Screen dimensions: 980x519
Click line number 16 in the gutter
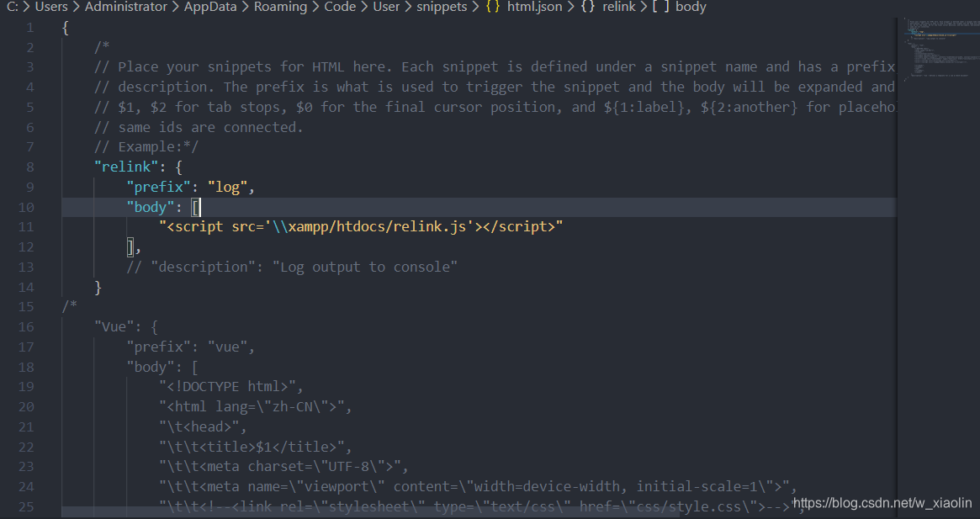pos(25,326)
